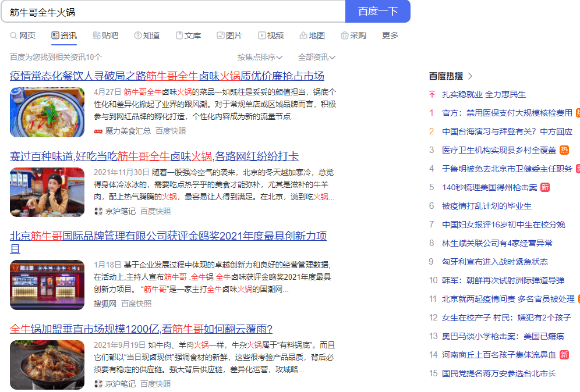
Task: Open the 视频 tab
Action: pyautogui.click(x=275, y=35)
